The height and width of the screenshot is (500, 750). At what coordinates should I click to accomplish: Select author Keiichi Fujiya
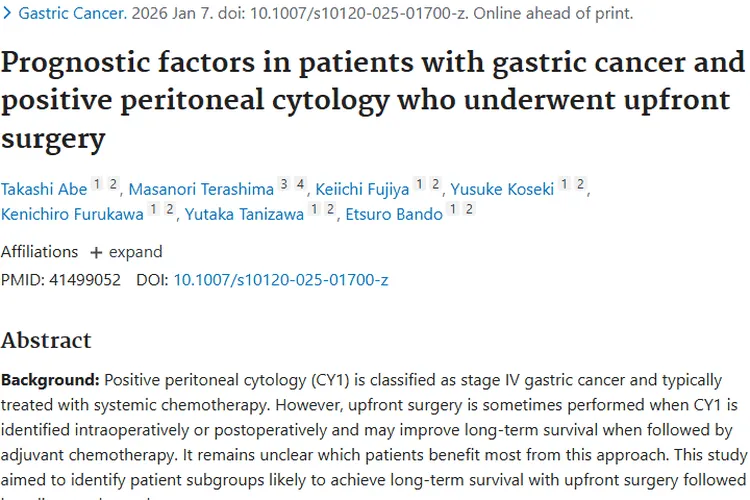click(361, 188)
